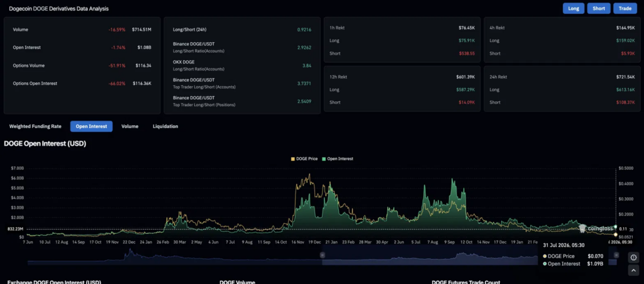Click the 24h long liquidation $613.16K
The height and width of the screenshot is (284, 644).
pos(626,89)
